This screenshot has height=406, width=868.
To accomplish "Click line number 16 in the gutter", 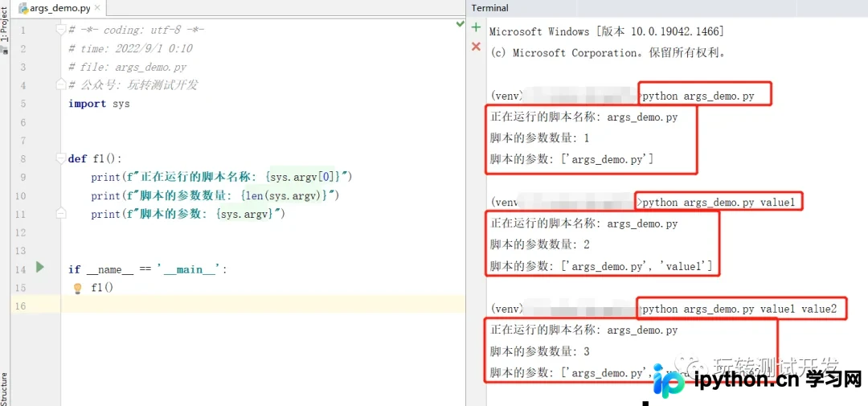I will click(x=21, y=306).
